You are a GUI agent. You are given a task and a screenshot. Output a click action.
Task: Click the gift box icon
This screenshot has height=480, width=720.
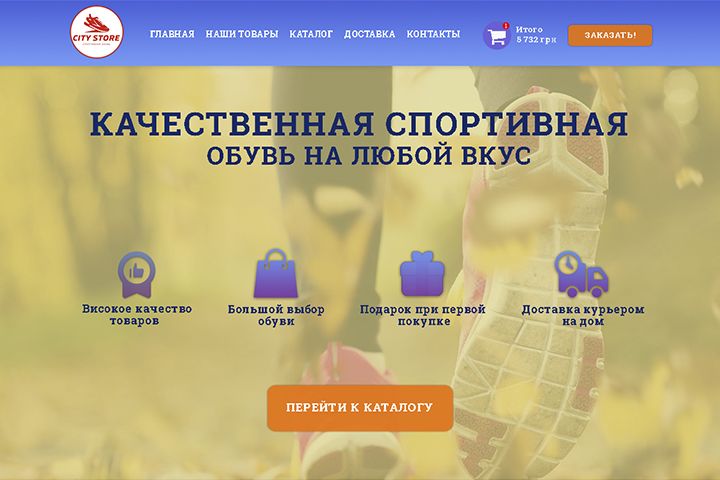(x=422, y=273)
